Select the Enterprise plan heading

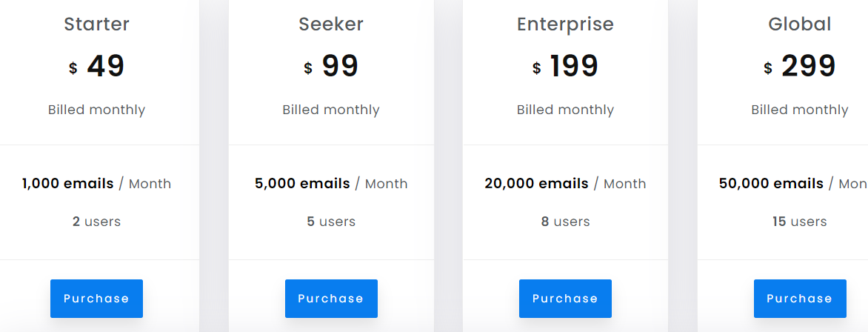coord(565,24)
